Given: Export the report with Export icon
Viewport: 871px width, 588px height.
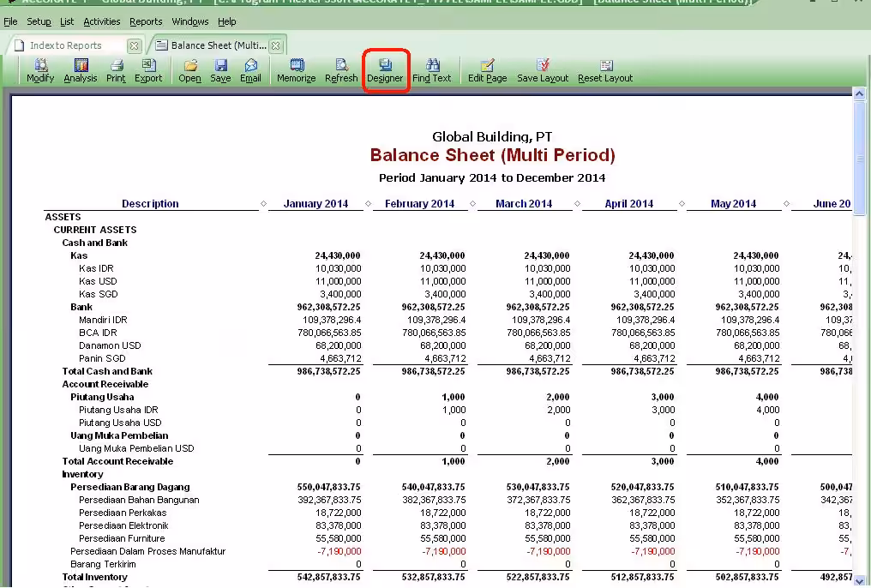Looking at the screenshot, I should tap(148, 71).
